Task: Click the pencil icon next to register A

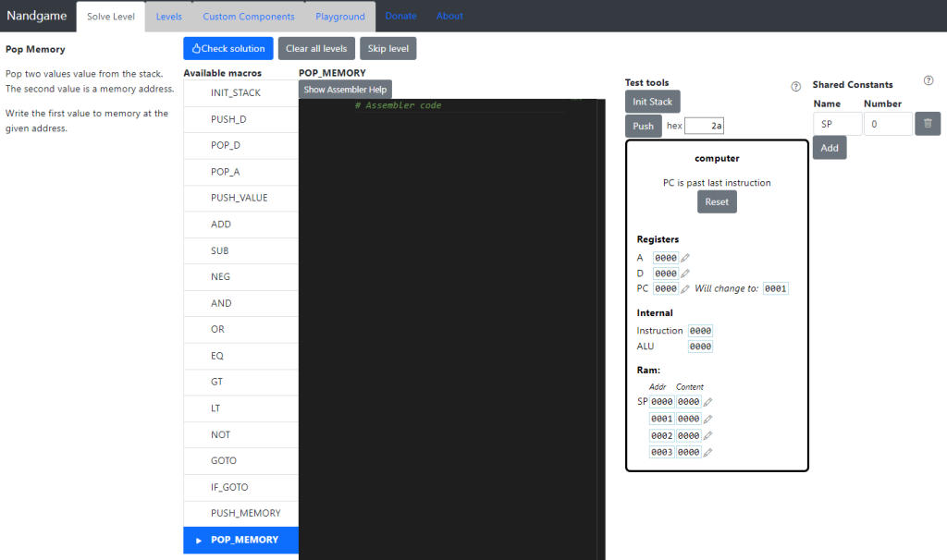Action: coord(685,259)
